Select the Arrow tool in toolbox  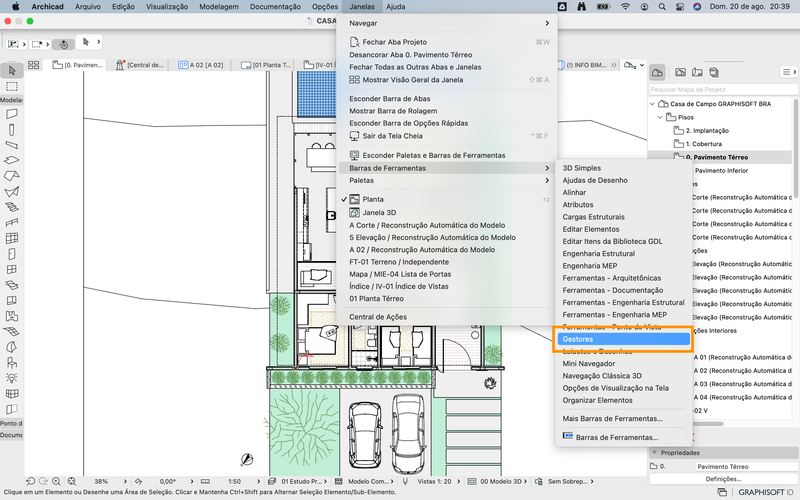[12, 70]
